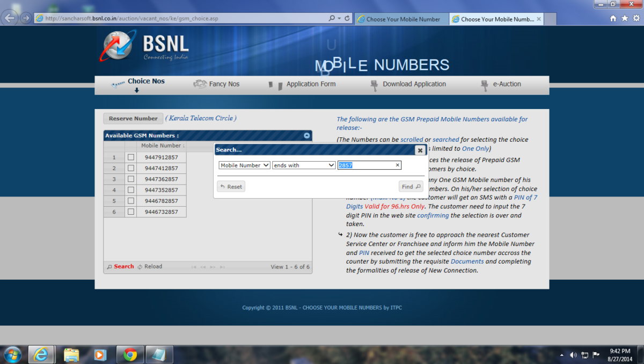Click the Reserve Number button
The height and width of the screenshot is (364, 644).
coord(133,118)
